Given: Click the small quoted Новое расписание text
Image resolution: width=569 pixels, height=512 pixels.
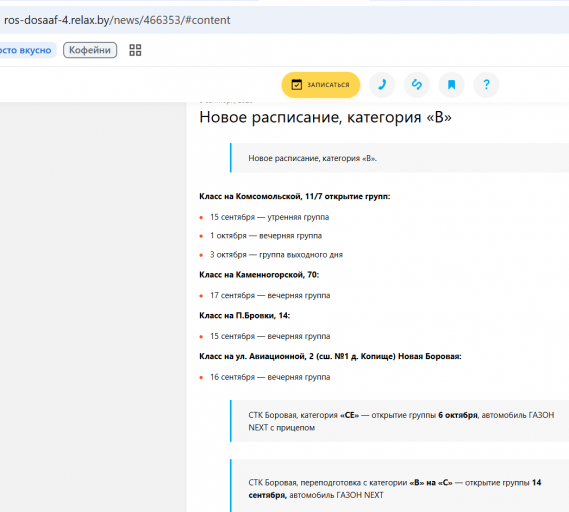Looking at the screenshot, I should [312, 158].
